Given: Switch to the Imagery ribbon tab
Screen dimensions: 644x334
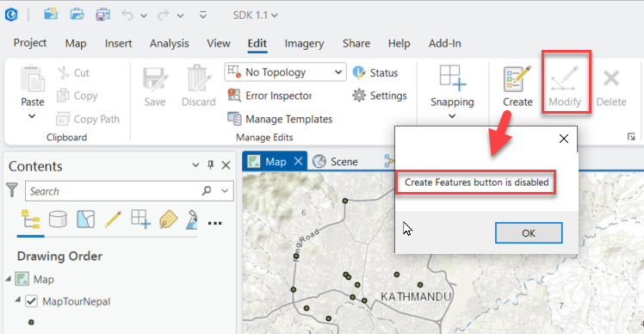Looking at the screenshot, I should (x=304, y=43).
